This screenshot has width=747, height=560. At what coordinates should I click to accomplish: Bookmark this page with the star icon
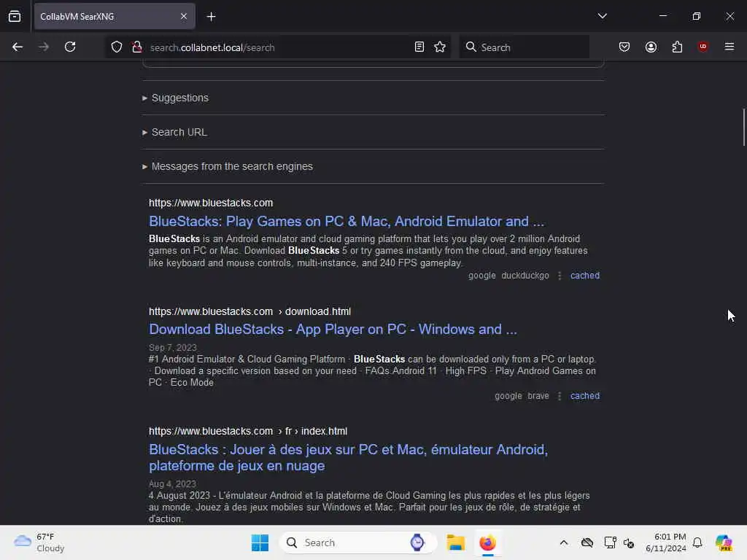coord(440,47)
